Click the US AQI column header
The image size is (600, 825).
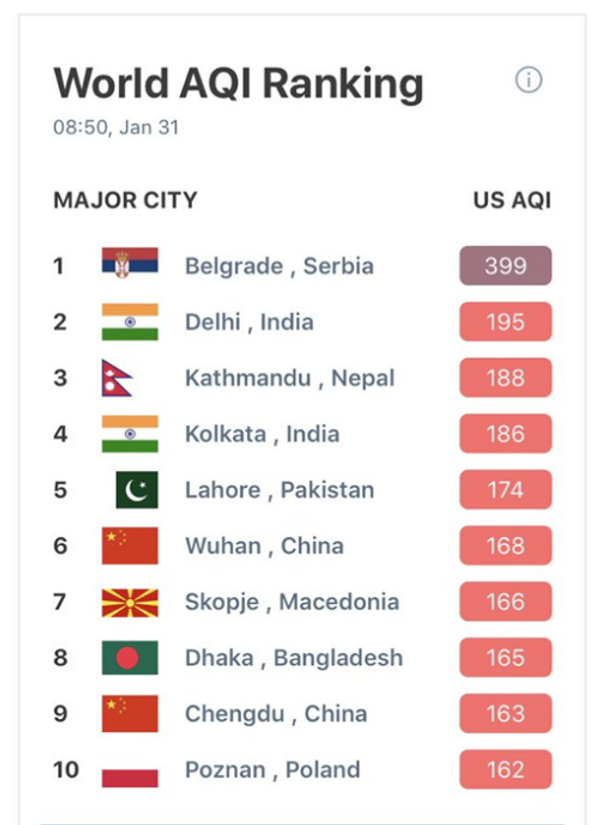[x=512, y=200]
